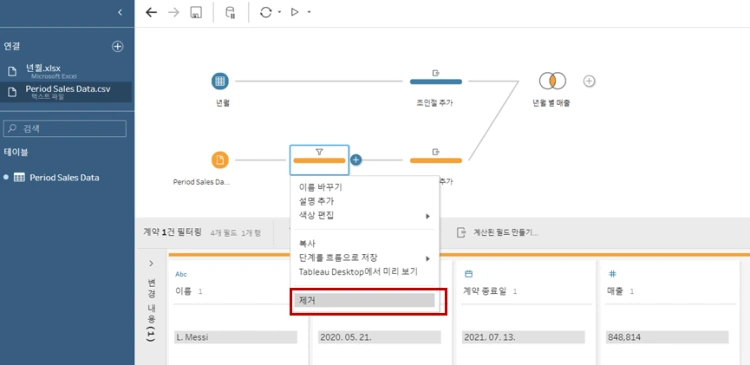Select the 년월.xlsx connection
Screen dimensions: 750x365
coord(66,71)
